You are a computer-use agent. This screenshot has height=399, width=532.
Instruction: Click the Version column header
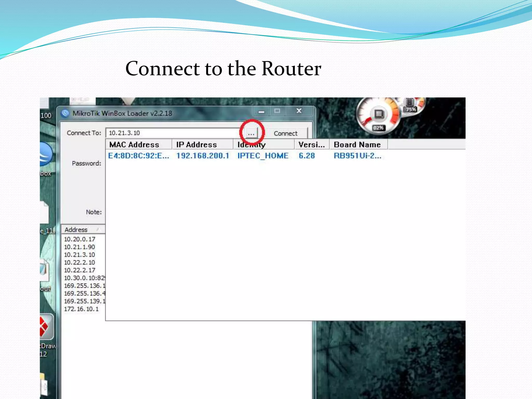tap(312, 144)
